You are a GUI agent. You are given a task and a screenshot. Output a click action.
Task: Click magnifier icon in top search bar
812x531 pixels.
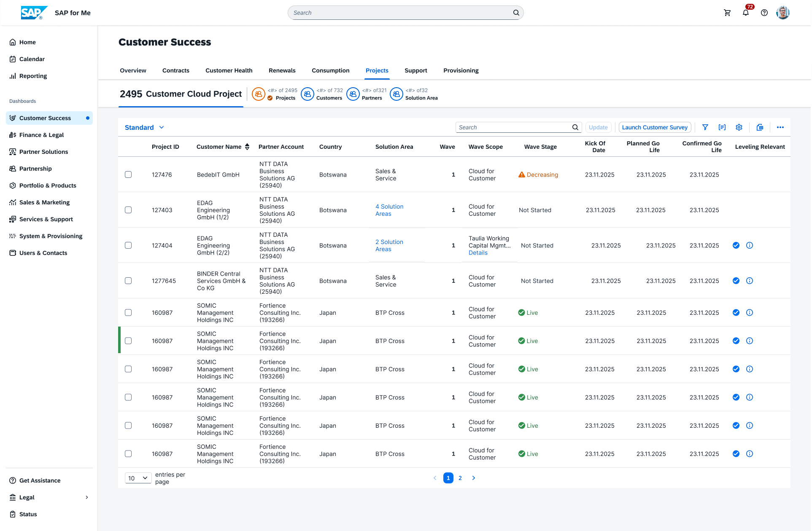[516, 13]
